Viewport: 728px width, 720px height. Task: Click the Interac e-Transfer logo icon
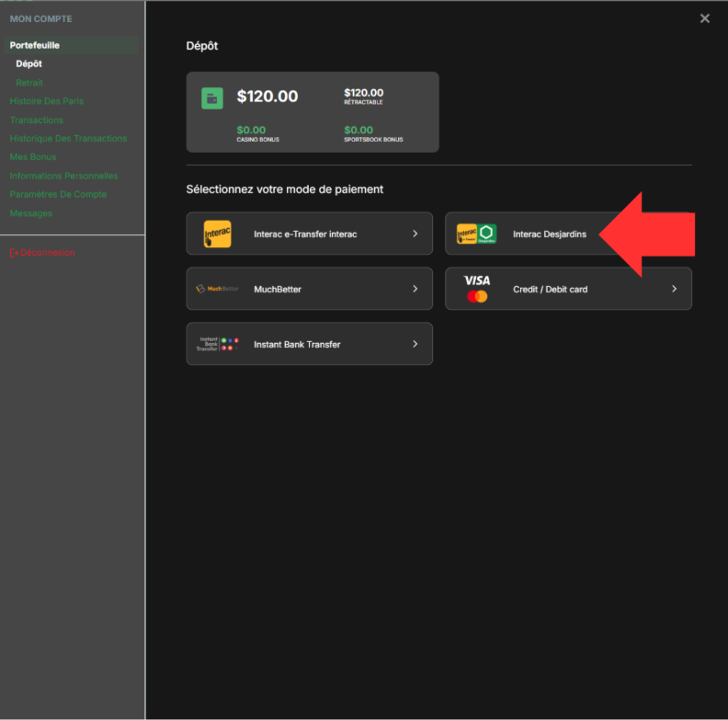tap(217, 234)
